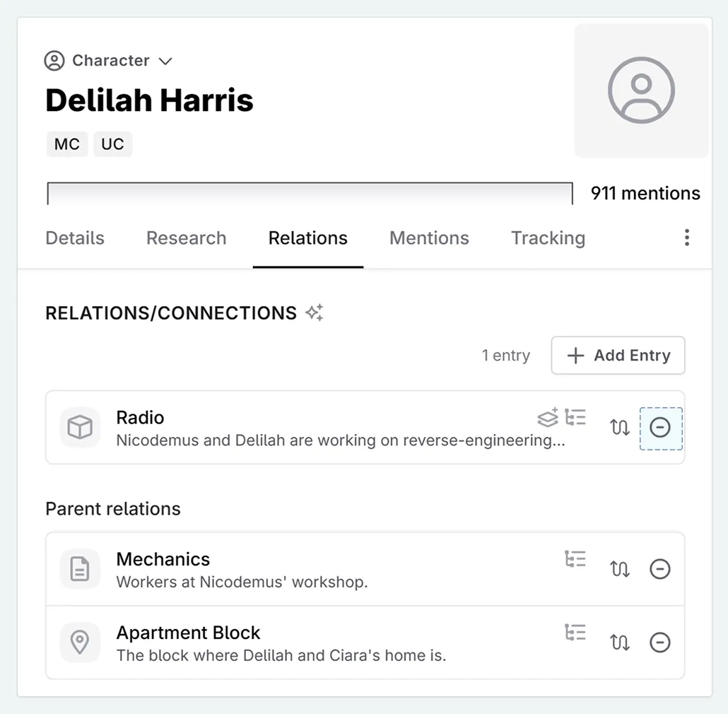Open the hierarchy icon on the Mechanics relation

click(576, 558)
